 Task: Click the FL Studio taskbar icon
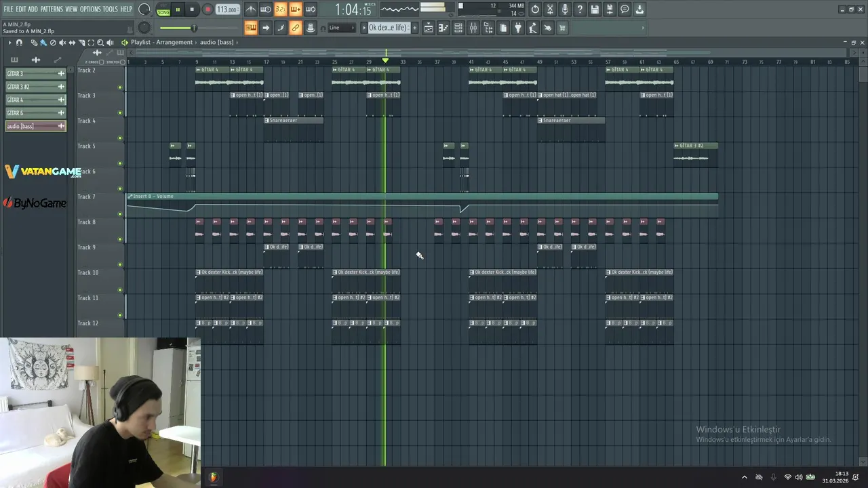214,477
